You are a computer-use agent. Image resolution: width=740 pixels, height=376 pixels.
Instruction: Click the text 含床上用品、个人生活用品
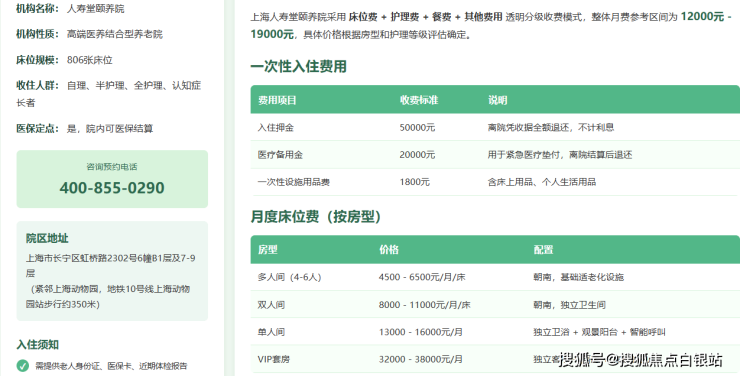pos(542,182)
